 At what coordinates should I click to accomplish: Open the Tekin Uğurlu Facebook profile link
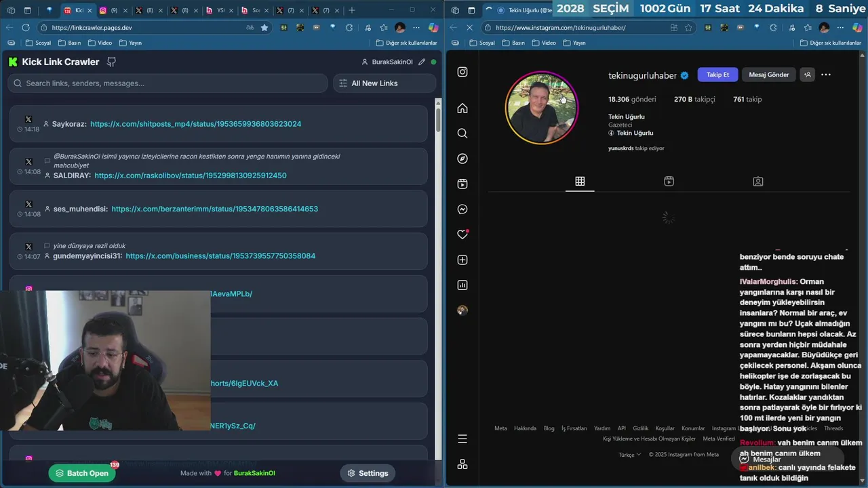631,133
